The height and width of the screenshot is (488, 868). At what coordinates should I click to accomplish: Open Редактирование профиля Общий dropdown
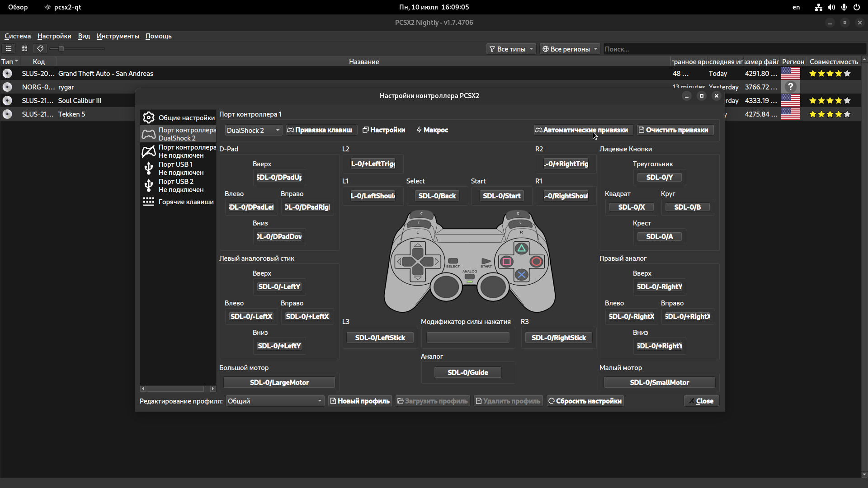pyautogui.click(x=275, y=401)
